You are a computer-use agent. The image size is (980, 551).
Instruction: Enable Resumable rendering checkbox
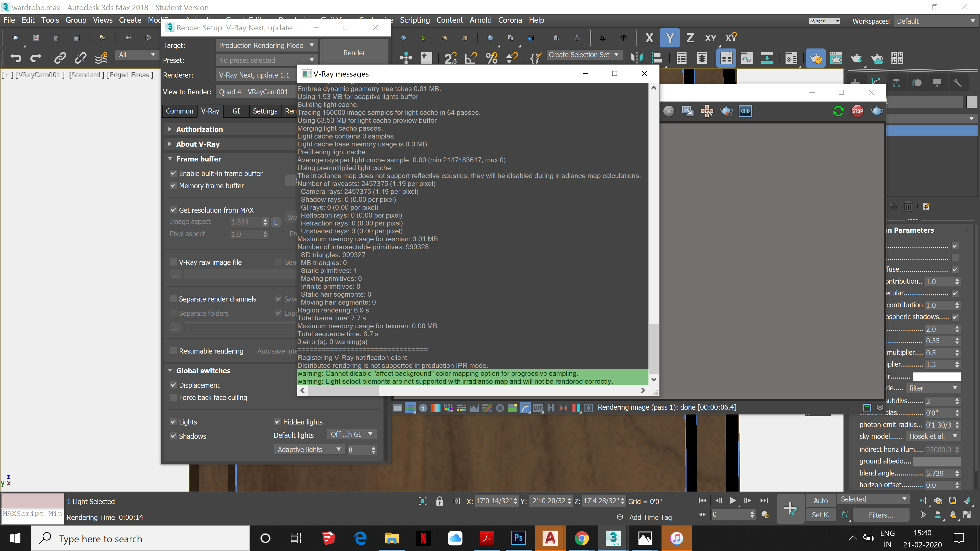pyautogui.click(x=174, y=351)
